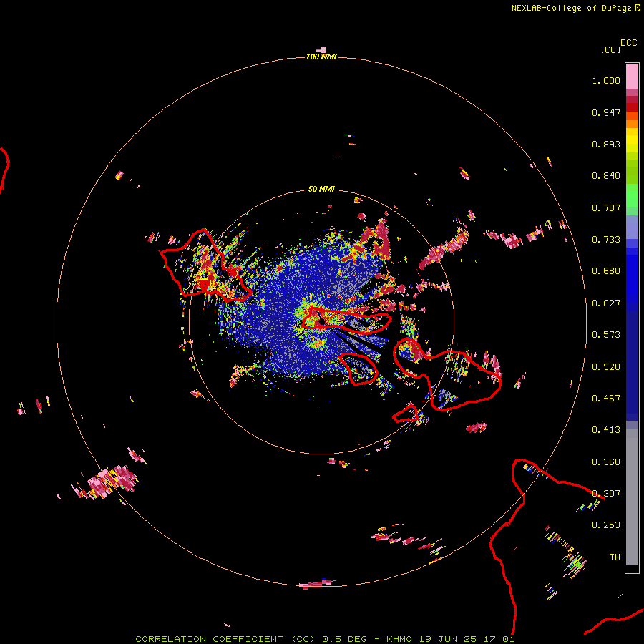Click the 0.893 scale value
644x644 pixels.
pyautogui.click(x=606, y=144)
